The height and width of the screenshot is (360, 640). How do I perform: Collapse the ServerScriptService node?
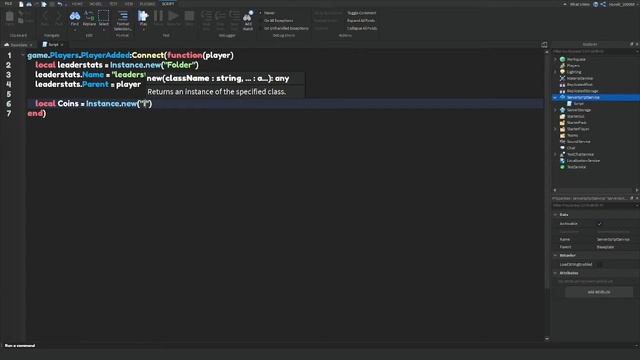[555, 98]
